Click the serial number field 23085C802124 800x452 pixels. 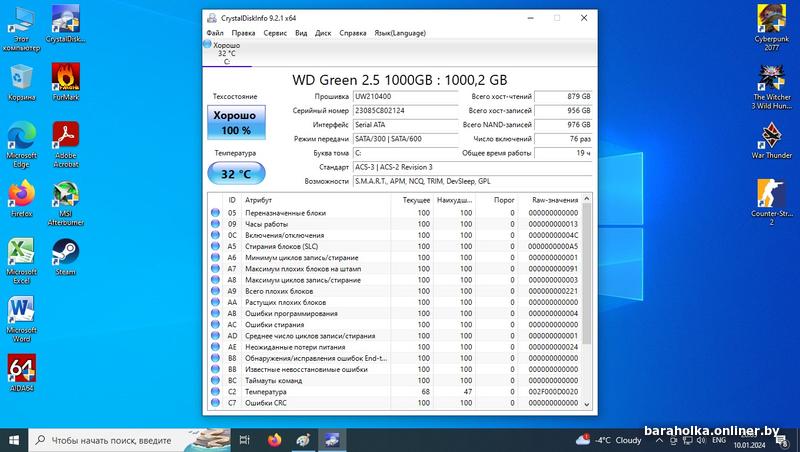click(x=406, y=111)
